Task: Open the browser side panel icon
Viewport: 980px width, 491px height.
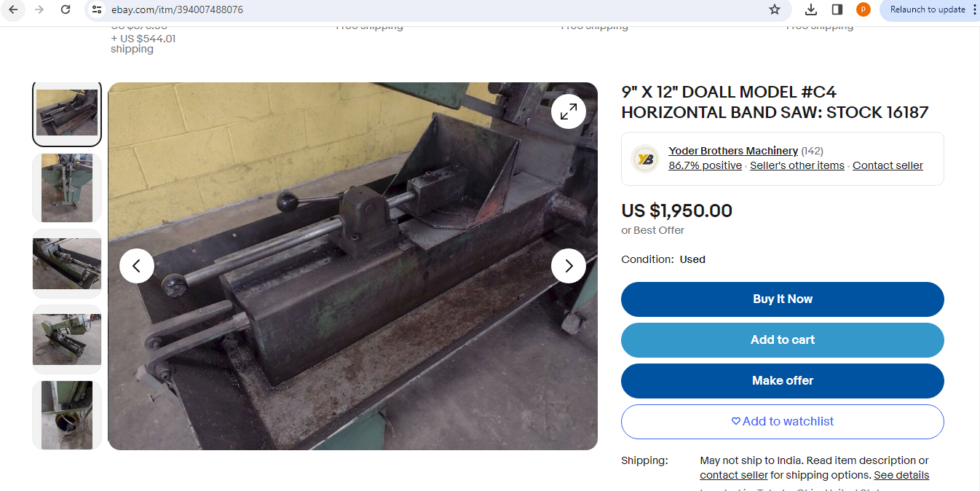Action: pos(837,9)
